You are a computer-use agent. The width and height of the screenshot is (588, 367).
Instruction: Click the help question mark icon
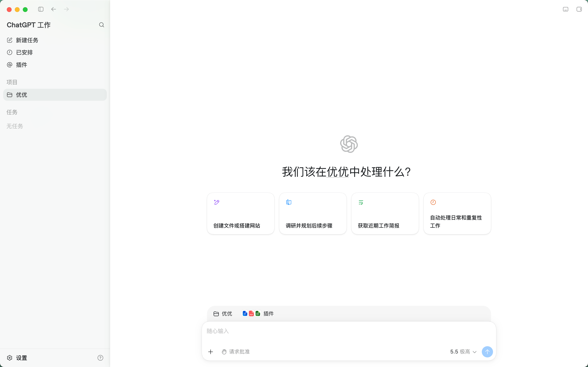pos(100,358)
